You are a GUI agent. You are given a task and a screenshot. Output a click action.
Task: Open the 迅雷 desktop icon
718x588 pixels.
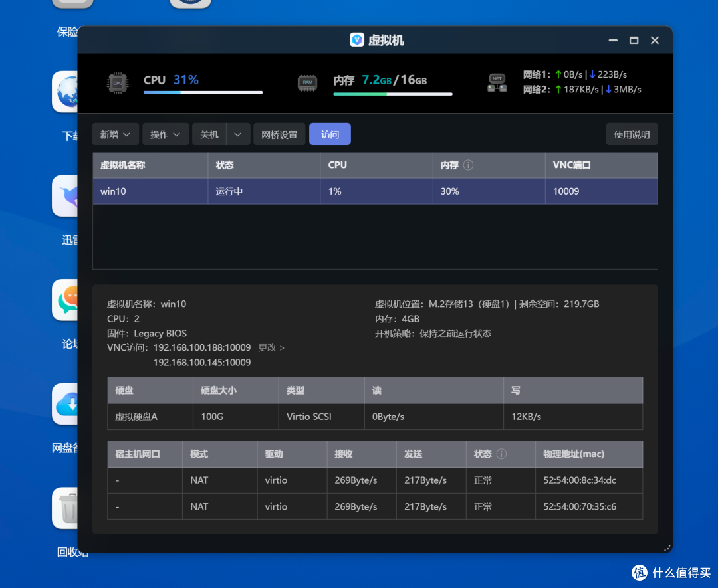pyautogui.click(x=66, y=196)
